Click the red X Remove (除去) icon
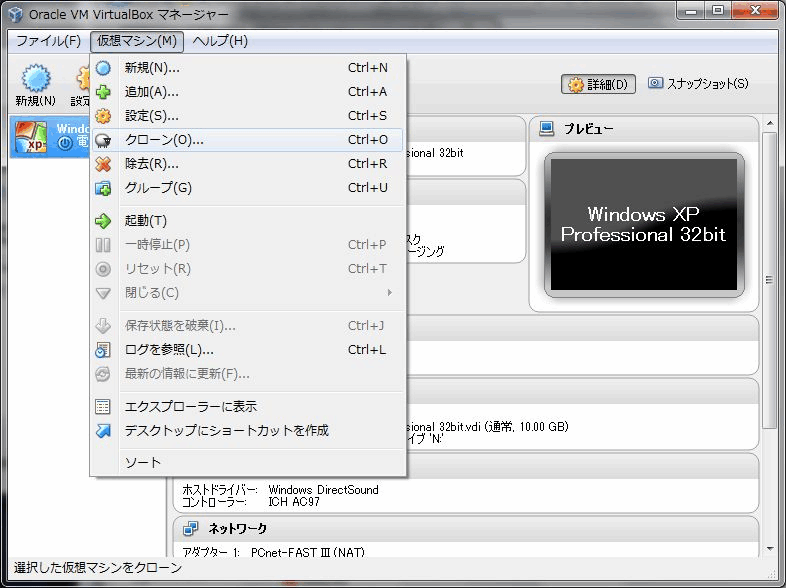 (x=103, y=164)
